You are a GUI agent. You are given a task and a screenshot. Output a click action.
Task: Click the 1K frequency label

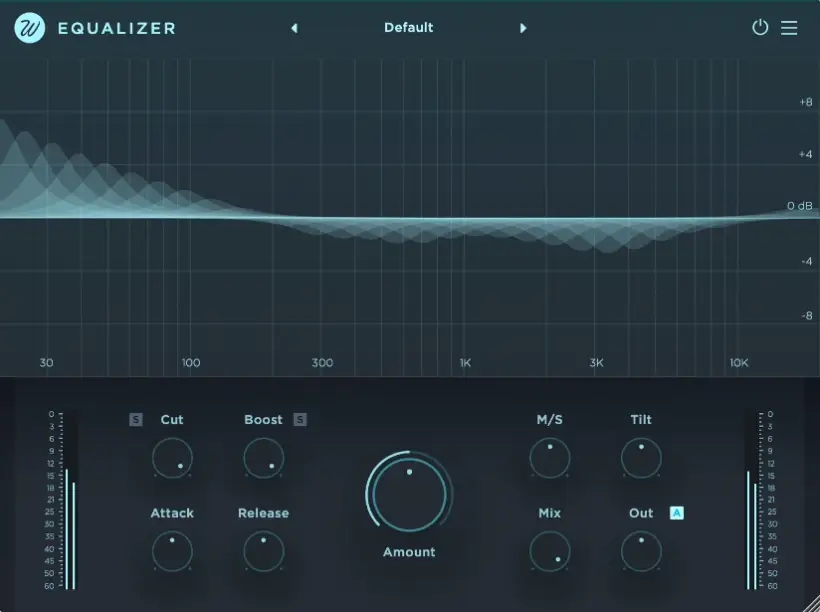click(465, 362)
